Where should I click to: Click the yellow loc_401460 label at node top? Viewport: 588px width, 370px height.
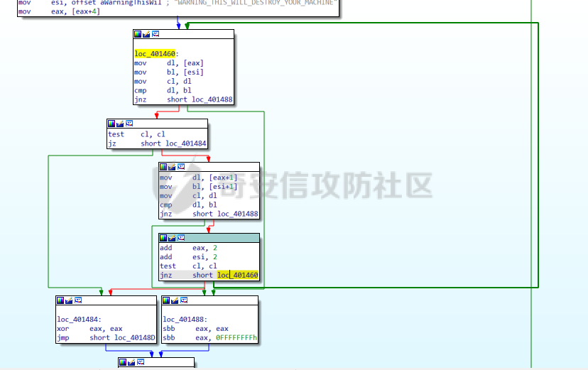coord(156,54)
